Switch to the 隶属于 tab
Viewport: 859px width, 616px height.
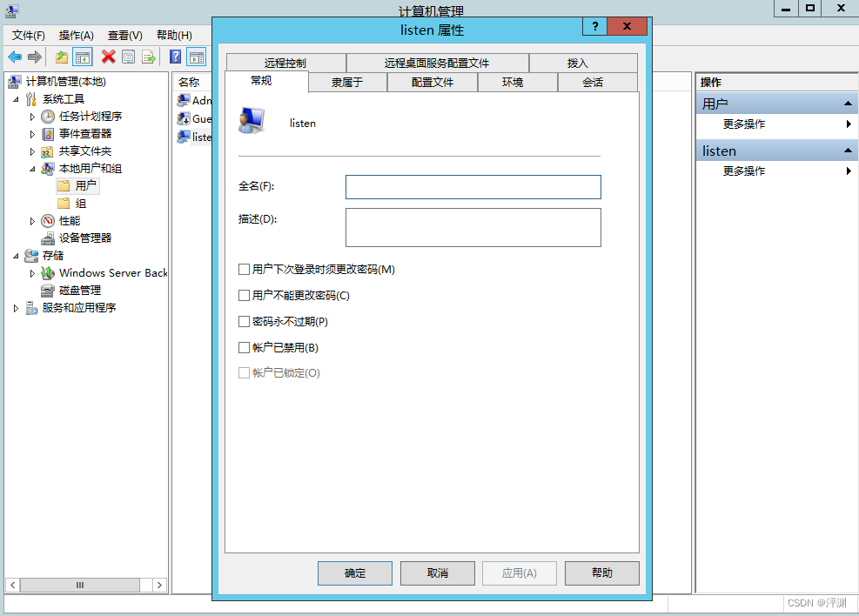(347, 82)
